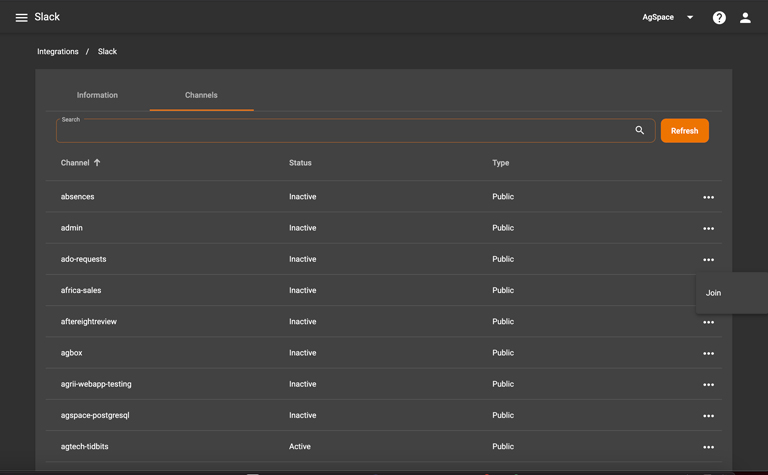Open more options for ado-requests channel
The image size is (768, 475).
pyautogui.click(x=708, y=260)
